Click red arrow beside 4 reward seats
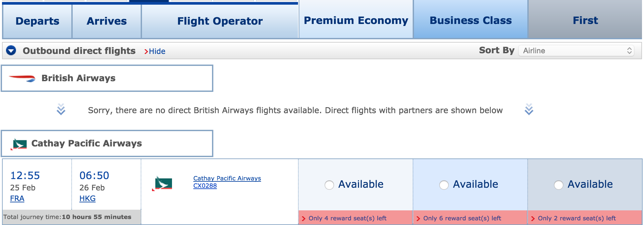This screenshot has height=225, width=644. pyautogui.click(x=303, y=219)
